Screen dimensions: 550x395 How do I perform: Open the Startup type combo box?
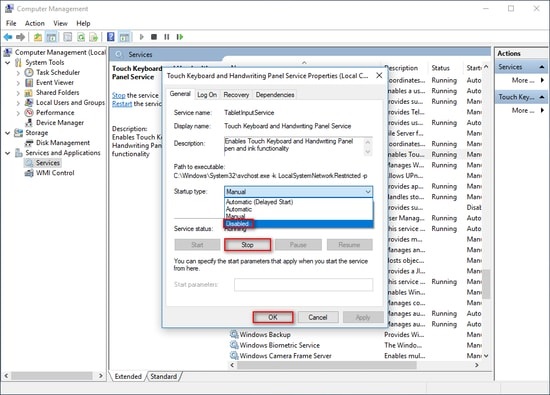point(298,192)
